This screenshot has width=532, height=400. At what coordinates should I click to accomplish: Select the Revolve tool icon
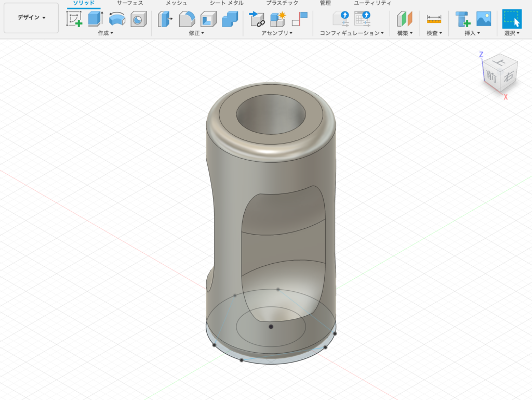point(117,19)
